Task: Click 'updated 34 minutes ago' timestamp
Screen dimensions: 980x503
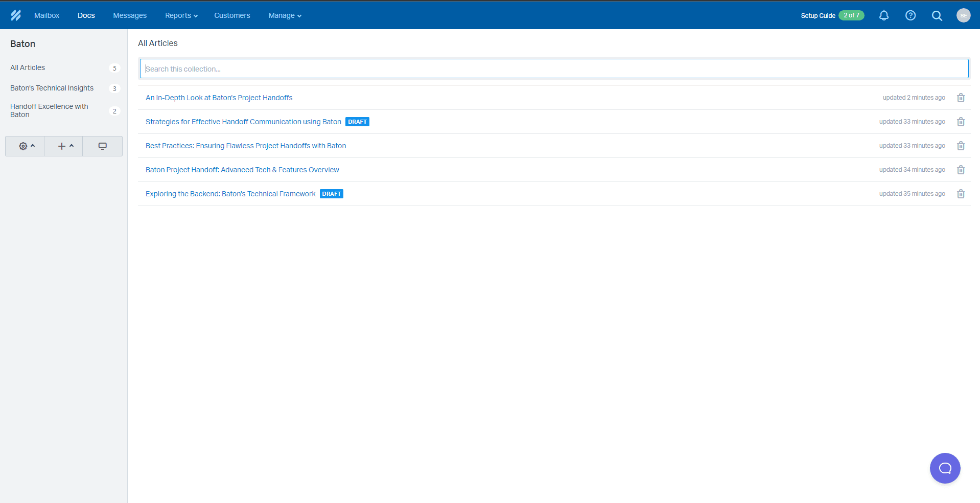Action: 912,170
